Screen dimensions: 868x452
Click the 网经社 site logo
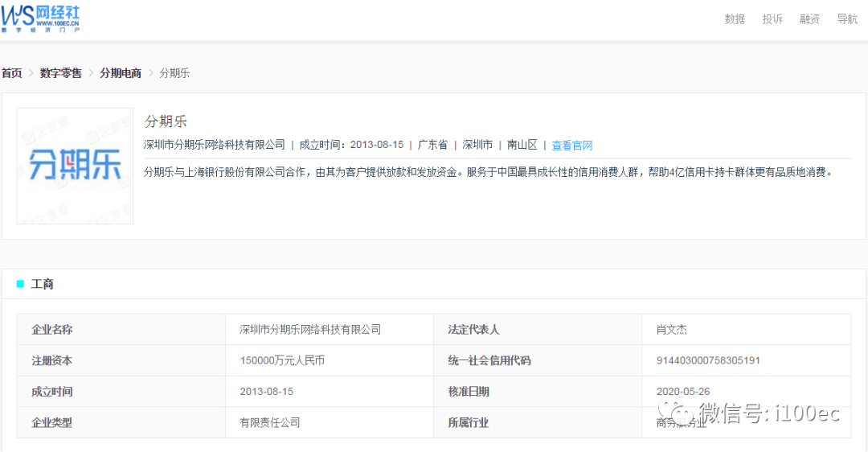click(x=40, y=18)
